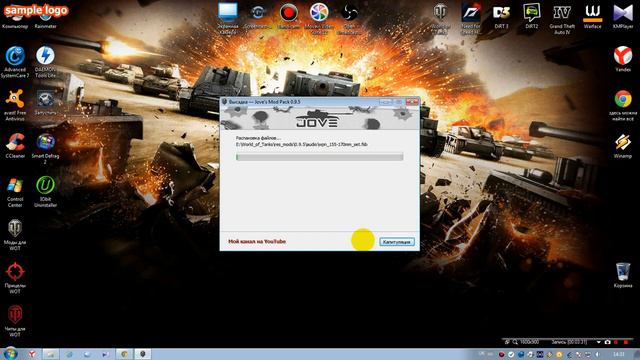Click the installer unpacking progress bar
Image resolution: width=640 pixels, height=360 pixels.
(320, 157)
